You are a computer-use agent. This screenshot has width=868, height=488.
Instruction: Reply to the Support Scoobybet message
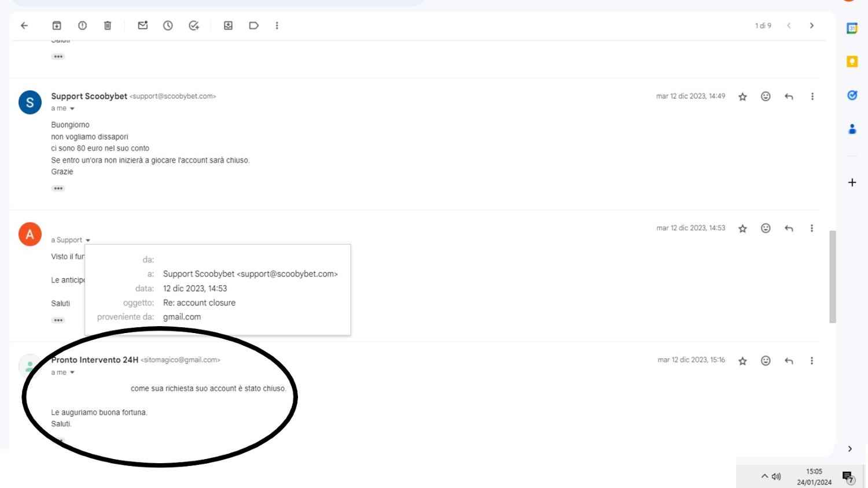(789, 97)
